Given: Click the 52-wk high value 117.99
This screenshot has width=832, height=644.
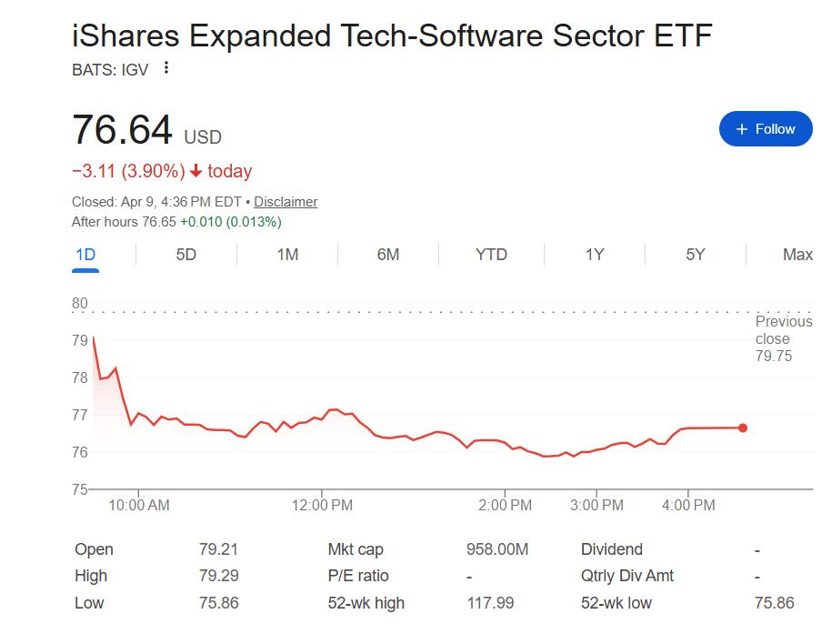Looking at the screenshot, I should coord(489,602).
